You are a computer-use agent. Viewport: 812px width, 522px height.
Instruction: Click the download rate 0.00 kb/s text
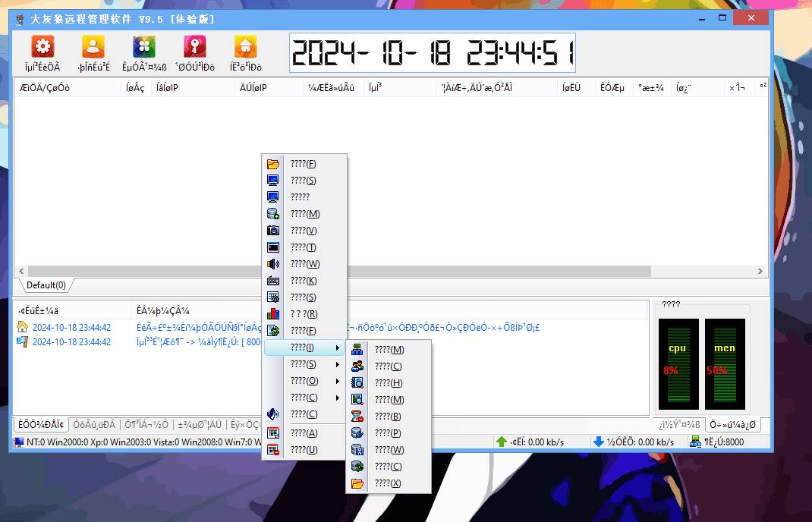(x=640, y=442)
